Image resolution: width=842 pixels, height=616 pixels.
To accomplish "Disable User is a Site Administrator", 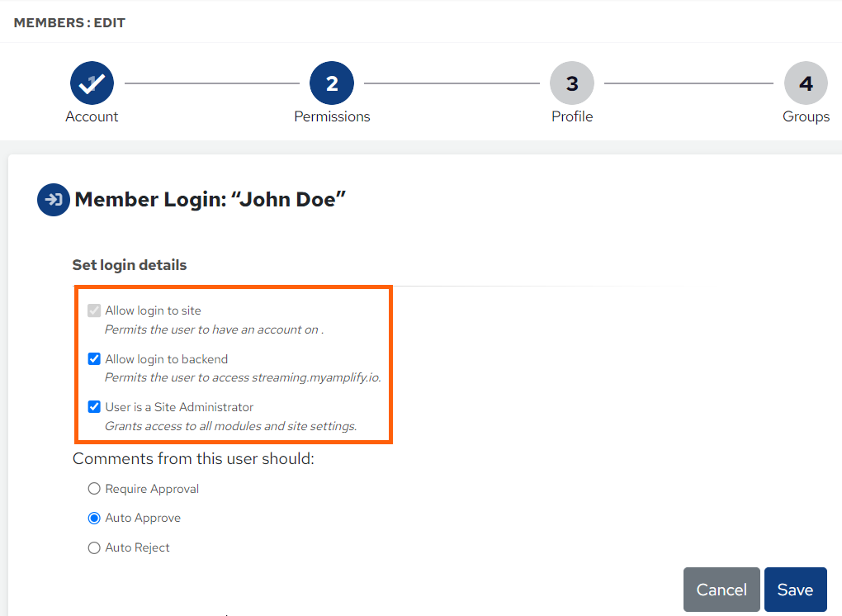I will (94, 407).
